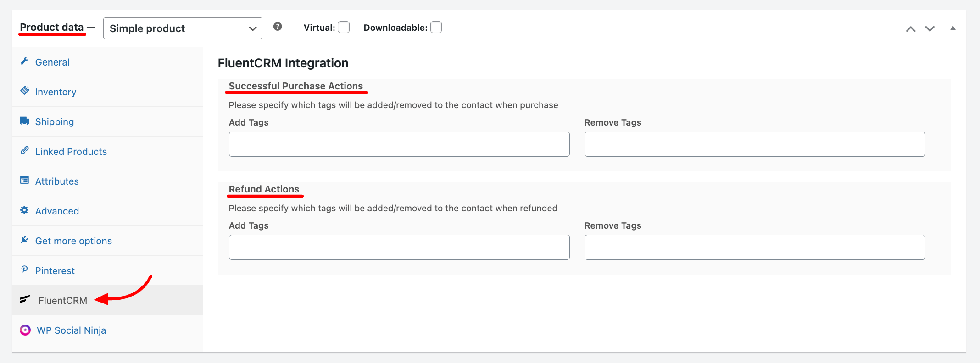Click the Successful Purchase Actions heading

click(296, 86)
